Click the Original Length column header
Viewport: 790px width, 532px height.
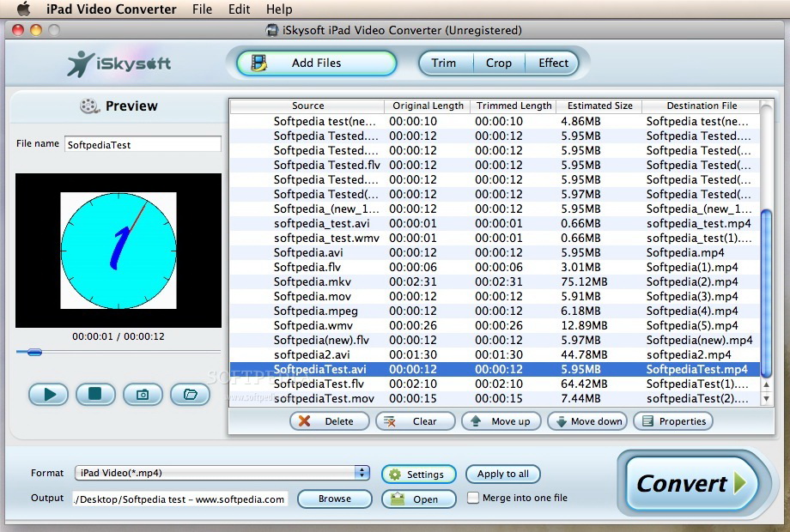428,106
